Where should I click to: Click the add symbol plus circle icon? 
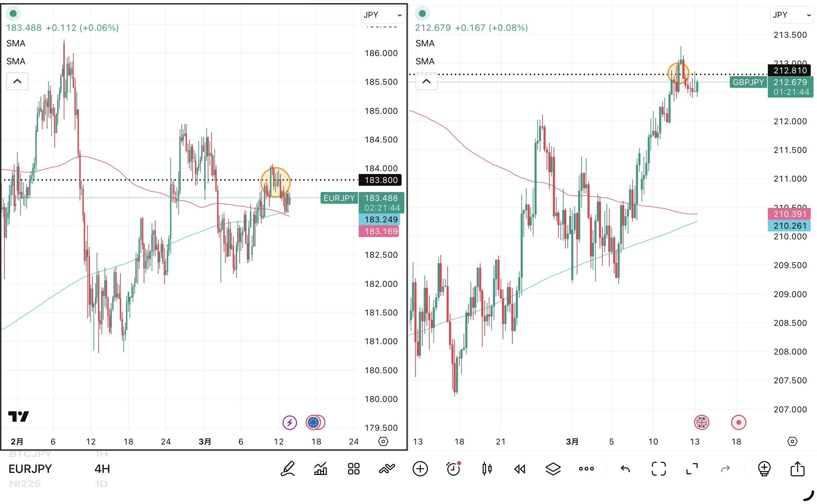[420, 469]
